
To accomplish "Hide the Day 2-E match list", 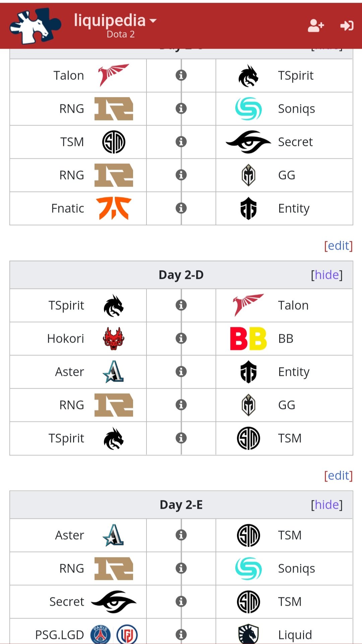I will (327, 504).
